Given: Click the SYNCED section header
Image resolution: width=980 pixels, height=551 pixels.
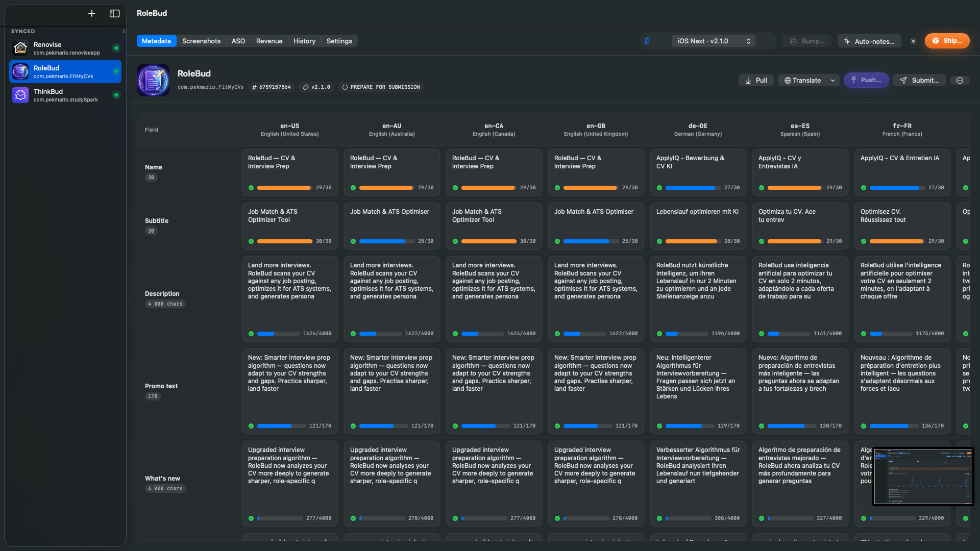Looking at the screenshot, I should (23, 32).
